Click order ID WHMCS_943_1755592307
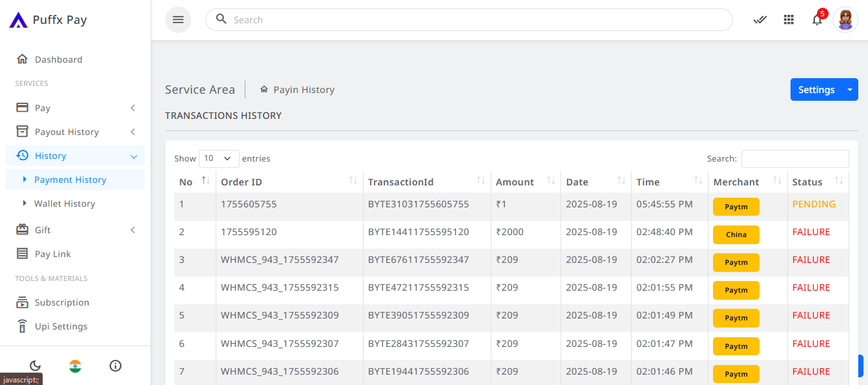Screen dimensions: 868x385 280,343
